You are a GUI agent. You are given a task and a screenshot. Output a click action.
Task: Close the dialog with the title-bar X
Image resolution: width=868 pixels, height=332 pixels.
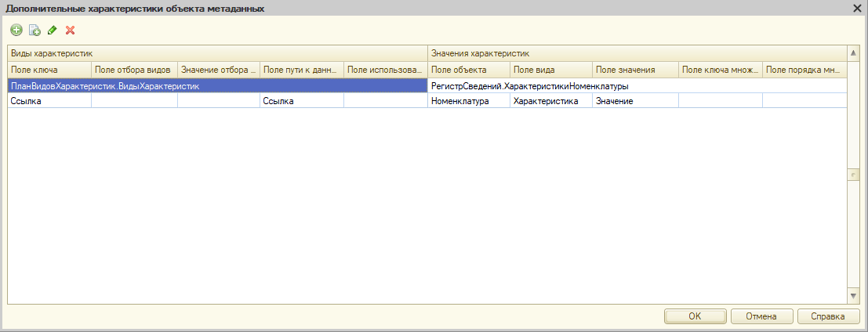click(858, 7)
